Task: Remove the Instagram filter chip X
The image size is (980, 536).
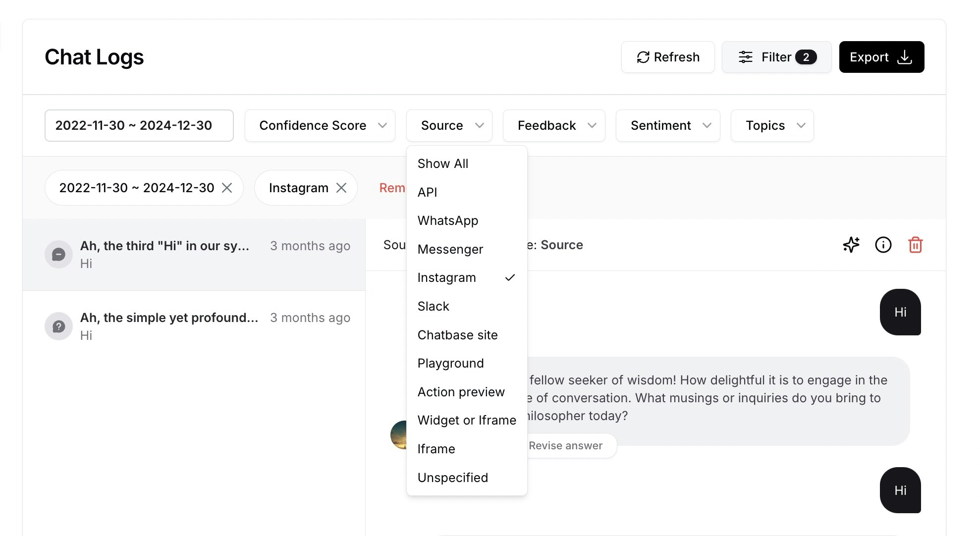Action: coord(341,188)
